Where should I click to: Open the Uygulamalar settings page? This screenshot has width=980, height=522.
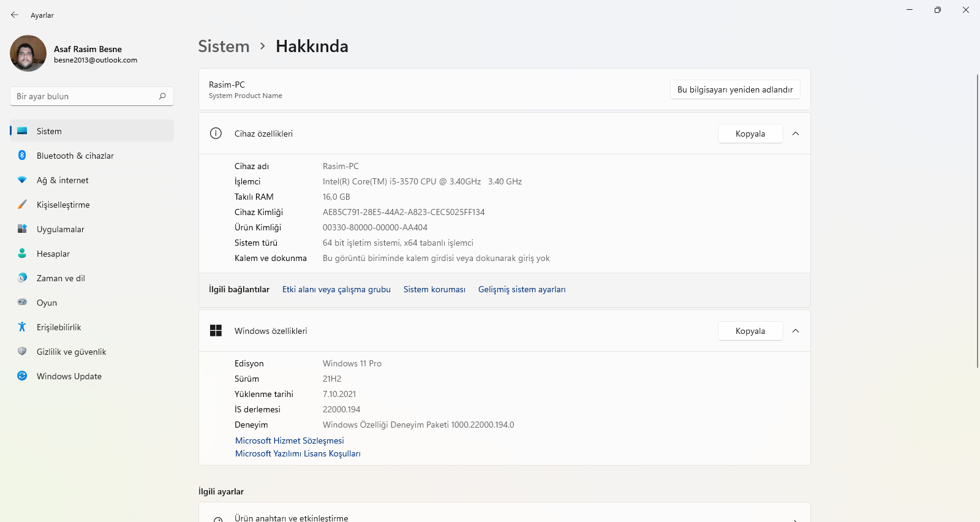pyautogui.click(x=92, y=229)
